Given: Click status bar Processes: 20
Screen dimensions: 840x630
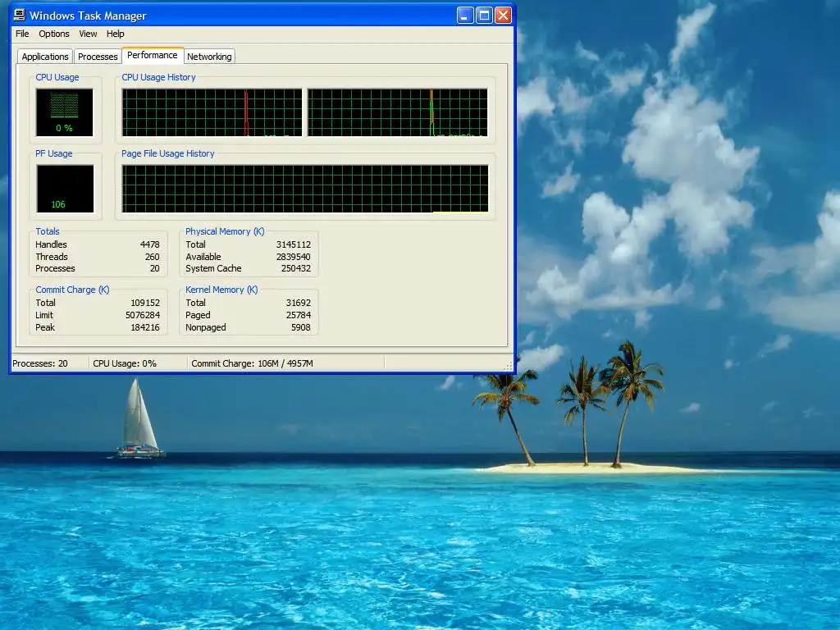Looking at the screenshot, I should (40, 363).
